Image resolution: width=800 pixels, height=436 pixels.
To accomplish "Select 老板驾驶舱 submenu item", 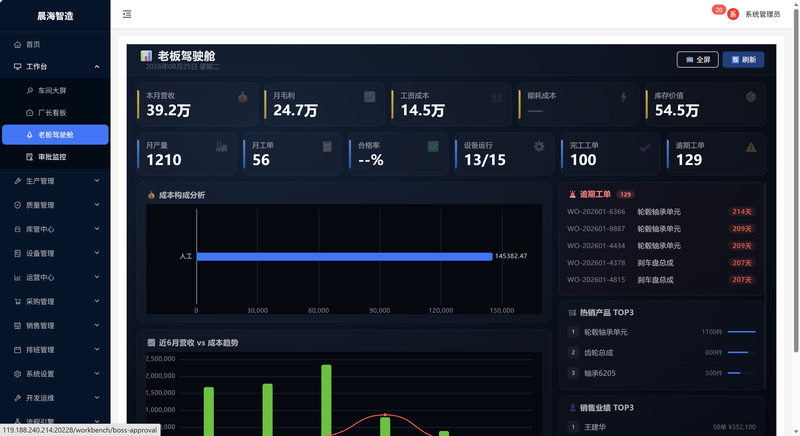I will 55,135.
